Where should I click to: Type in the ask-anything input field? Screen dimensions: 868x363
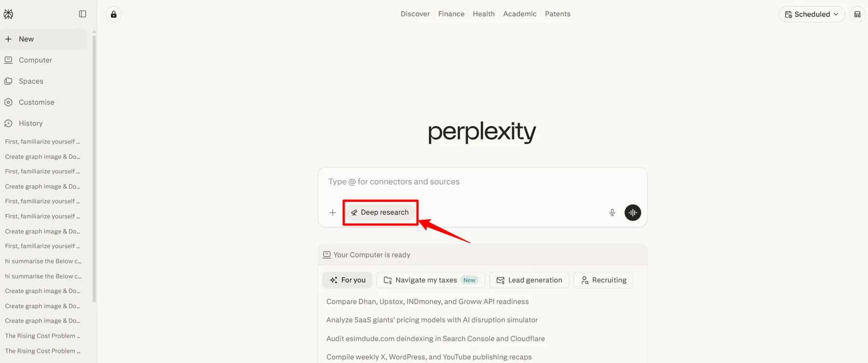[482, 181]
